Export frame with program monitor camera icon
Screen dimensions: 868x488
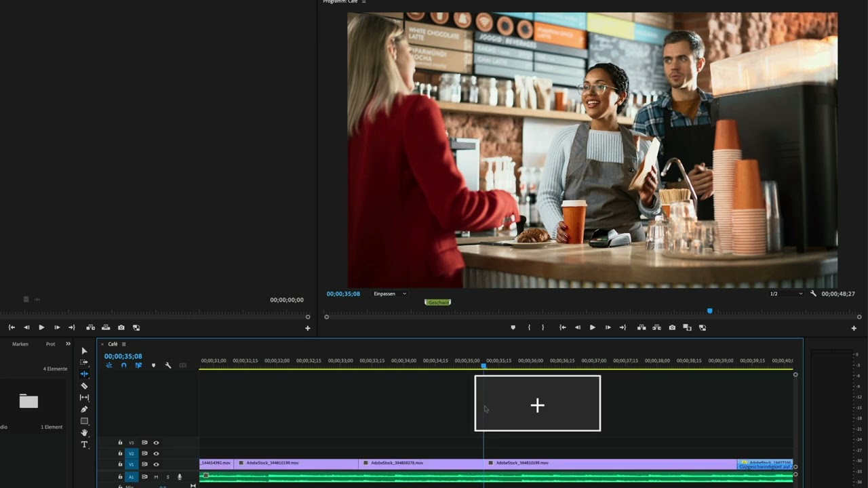point(672,327)
